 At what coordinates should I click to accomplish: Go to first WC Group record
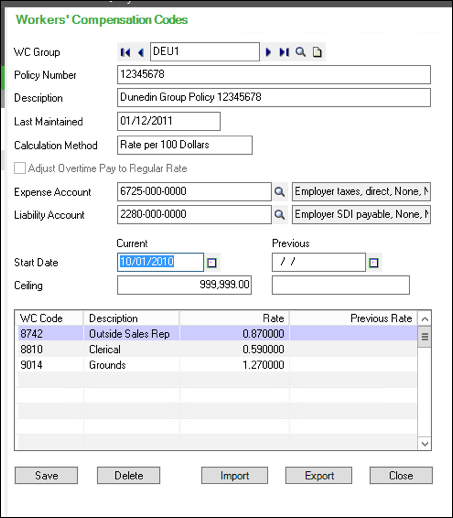[125, 52]
